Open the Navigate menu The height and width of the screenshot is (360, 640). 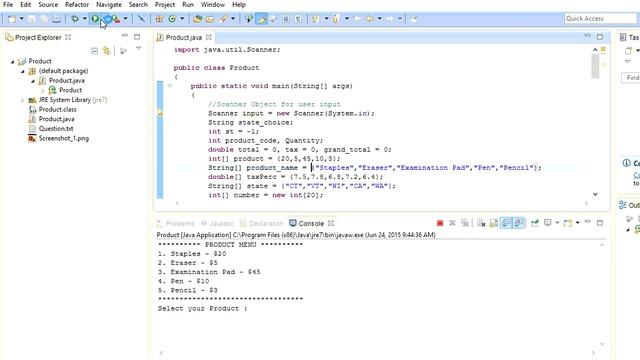point(109,5)
